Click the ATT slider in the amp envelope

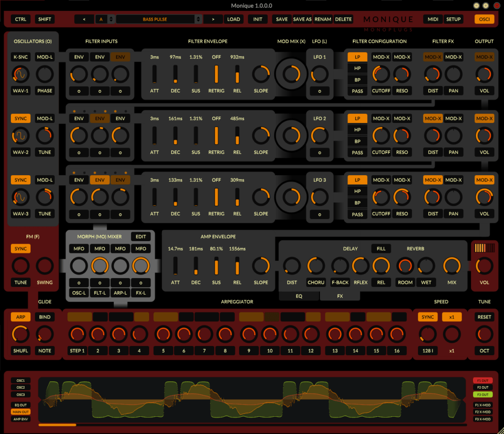(x=175, y=265)
